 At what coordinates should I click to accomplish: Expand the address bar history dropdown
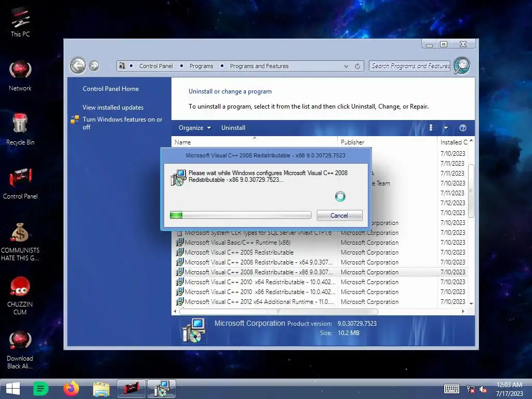pos(346,66)
